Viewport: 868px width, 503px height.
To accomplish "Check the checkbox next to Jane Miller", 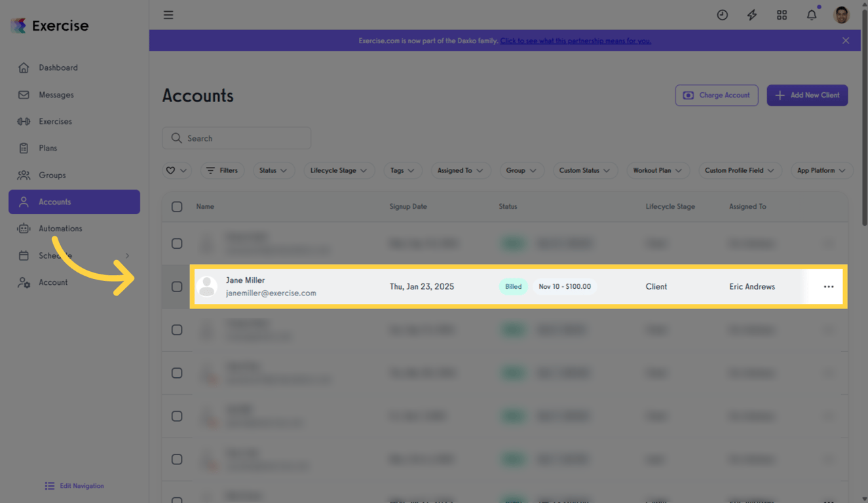I will [x=177, y=286].
